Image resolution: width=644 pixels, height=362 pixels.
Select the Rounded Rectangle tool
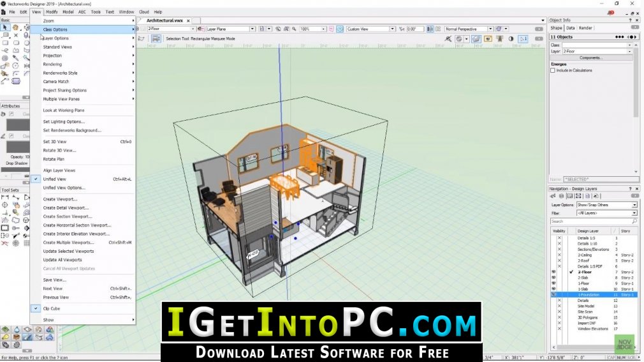[16, 43]
